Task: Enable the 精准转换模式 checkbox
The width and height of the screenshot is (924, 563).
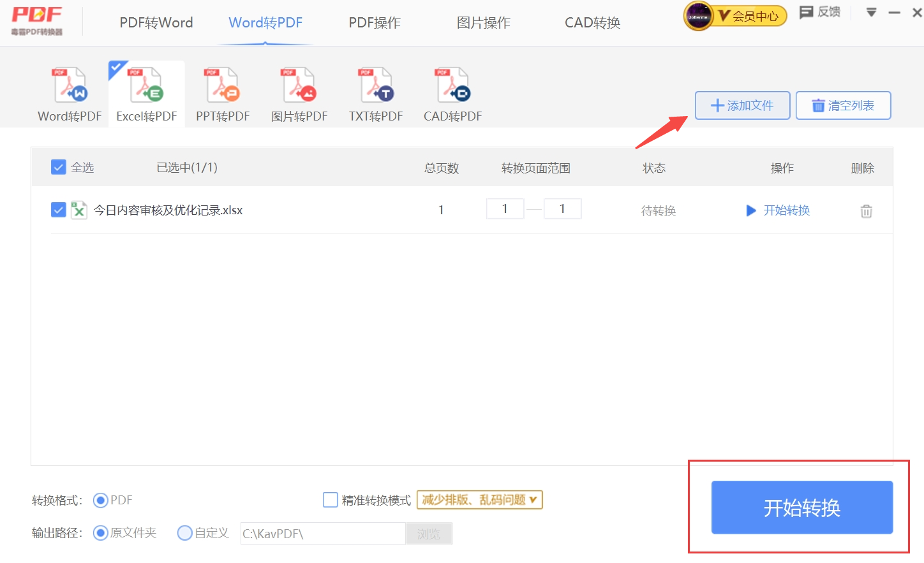Action: (330, 500)
